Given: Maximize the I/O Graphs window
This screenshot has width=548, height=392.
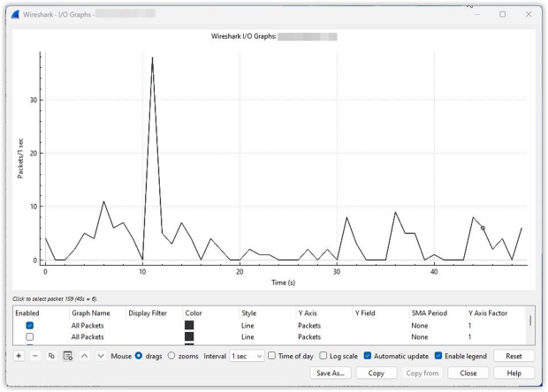Looking at the screenshot, I should pos(503,14).
